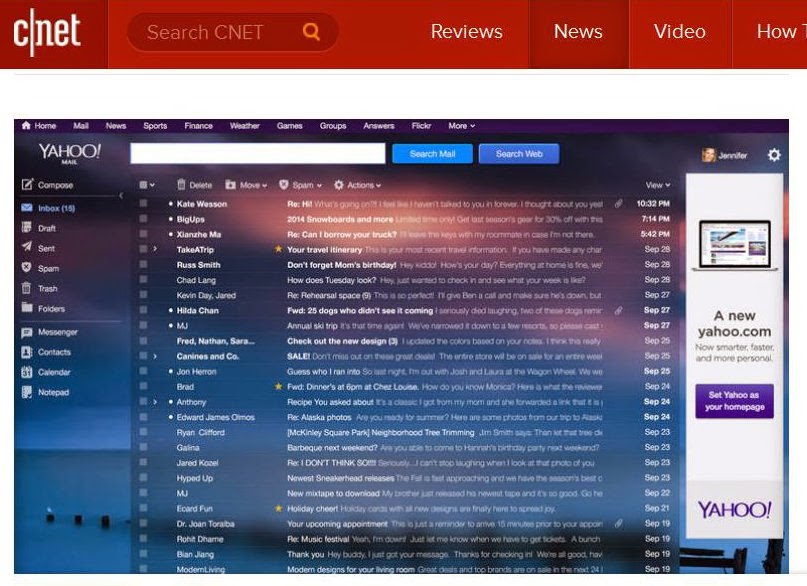Open the select-all checkbox dropdown
The width and height of the screenshot is (807, 586).
pyautogui.click(x=147, y=185)
